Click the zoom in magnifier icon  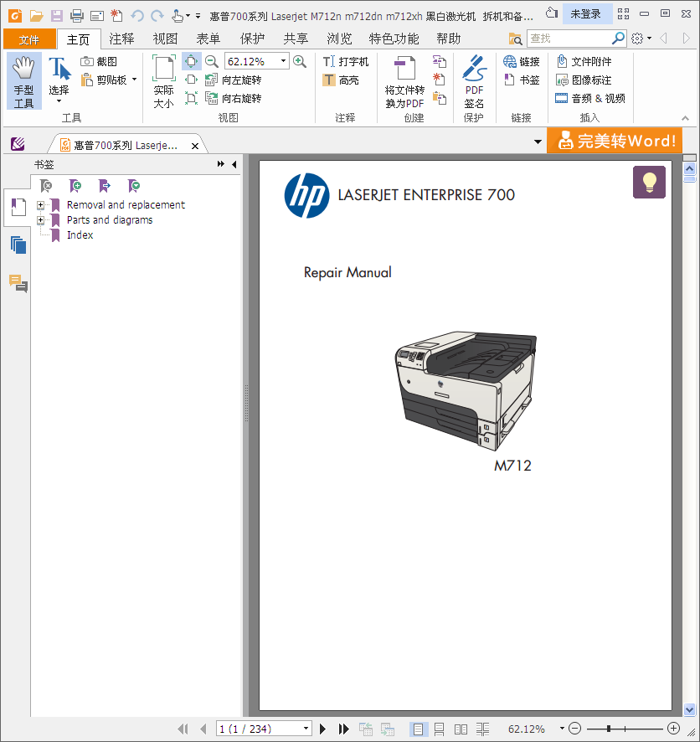[300, 61]
